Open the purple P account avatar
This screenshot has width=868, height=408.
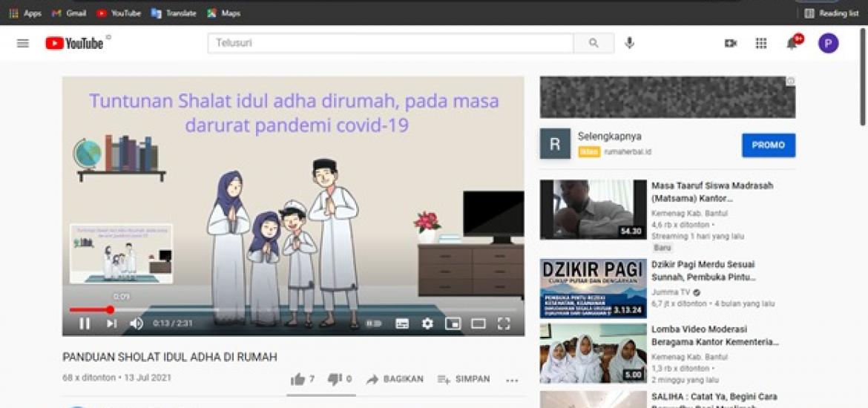[828, 43]
